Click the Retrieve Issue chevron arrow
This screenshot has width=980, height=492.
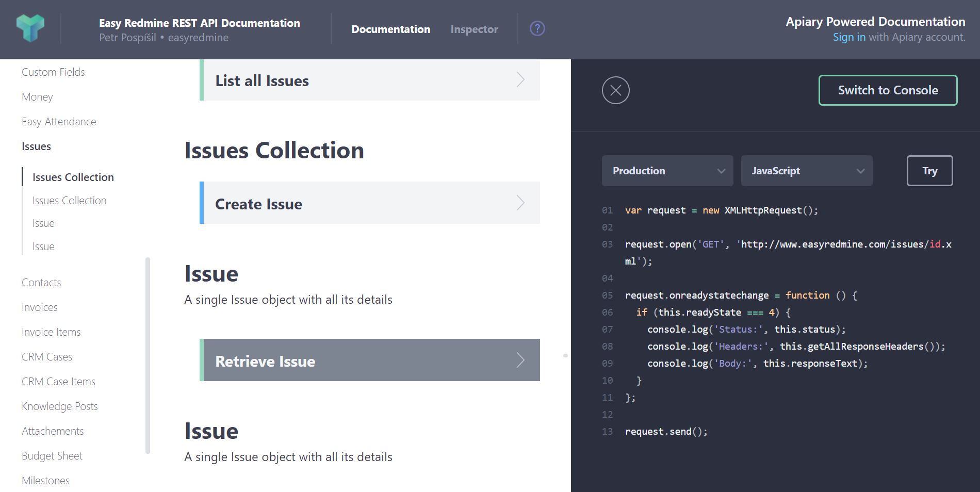pyautogui.click(x=520, y=360)
